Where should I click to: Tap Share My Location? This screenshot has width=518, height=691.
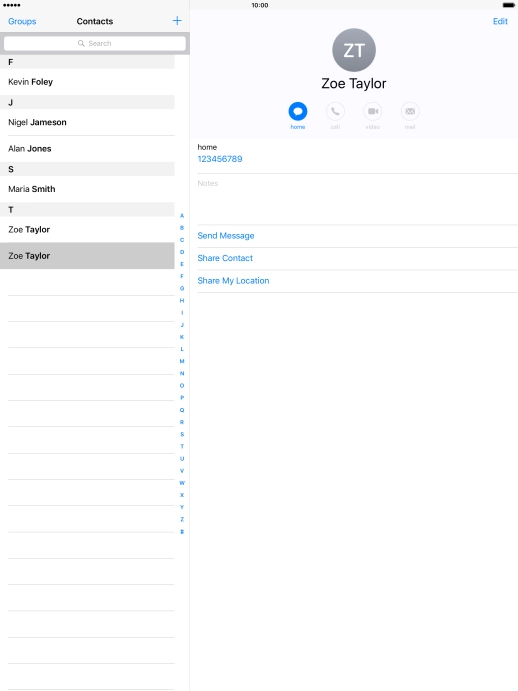[x=233, y=281]
